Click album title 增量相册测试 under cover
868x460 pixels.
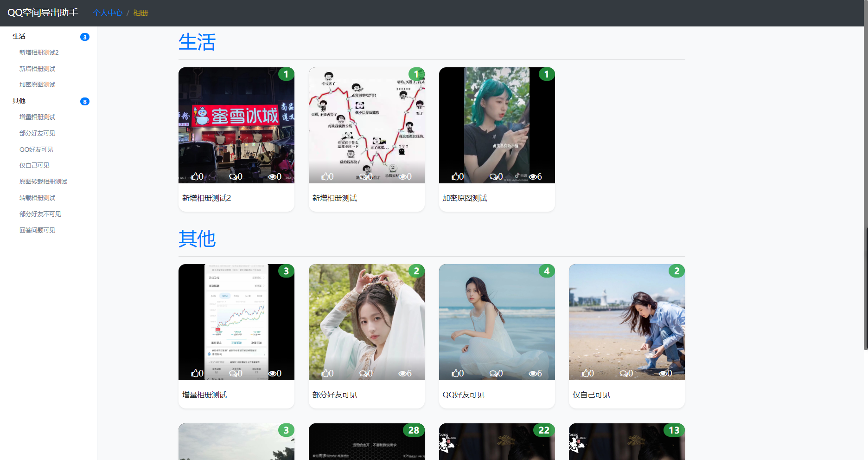point(204,395)
